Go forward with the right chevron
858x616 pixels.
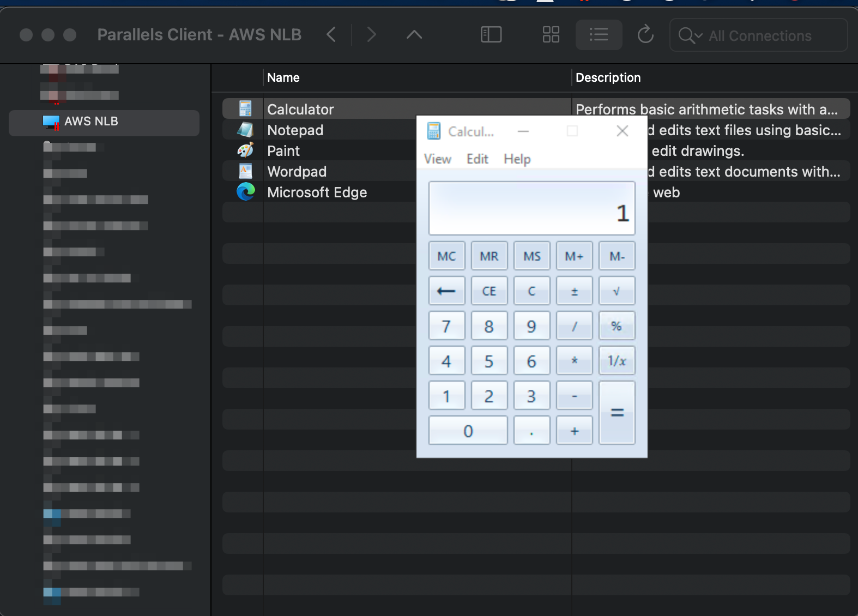click(372, 35)
